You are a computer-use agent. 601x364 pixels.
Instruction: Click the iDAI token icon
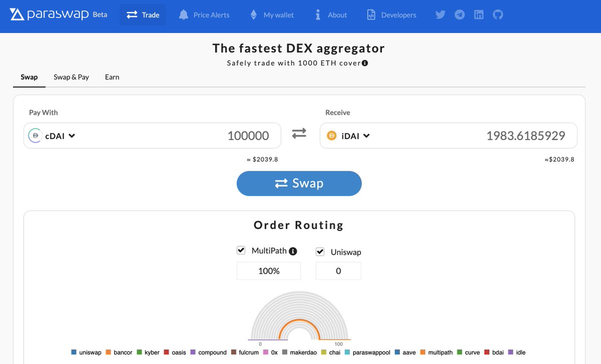[x=331, y=135]
